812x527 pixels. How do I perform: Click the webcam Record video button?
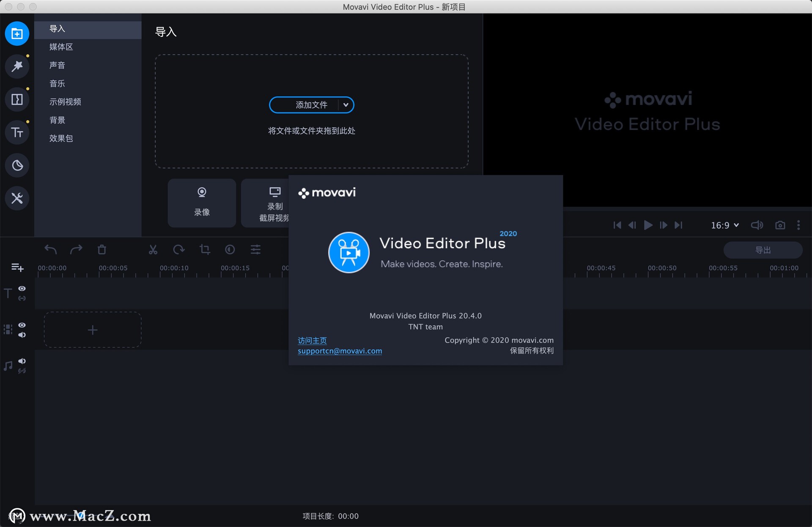tap(202, 203)
